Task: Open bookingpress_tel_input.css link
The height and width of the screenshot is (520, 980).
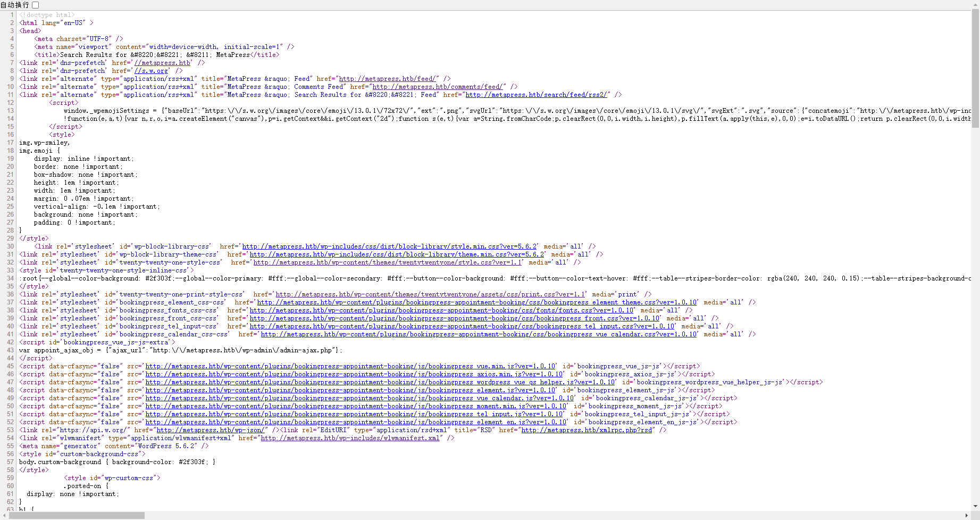Action: point(462,326)
